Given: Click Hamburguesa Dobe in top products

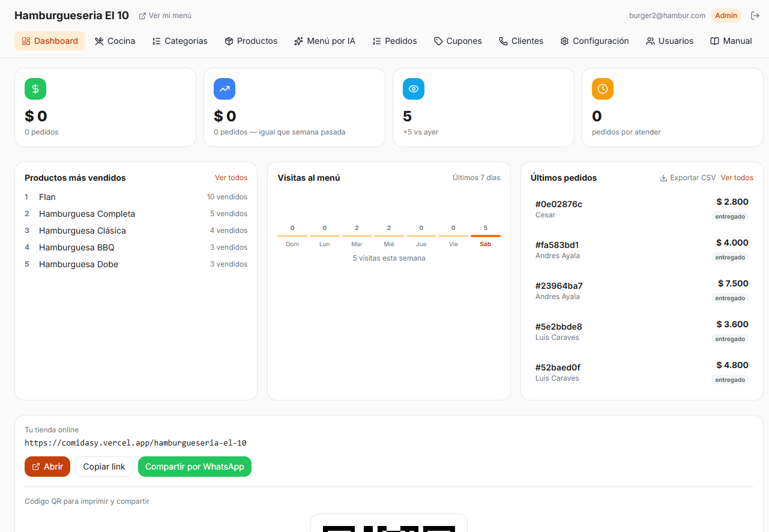Looking at the screenshot, I should (136, 264).
